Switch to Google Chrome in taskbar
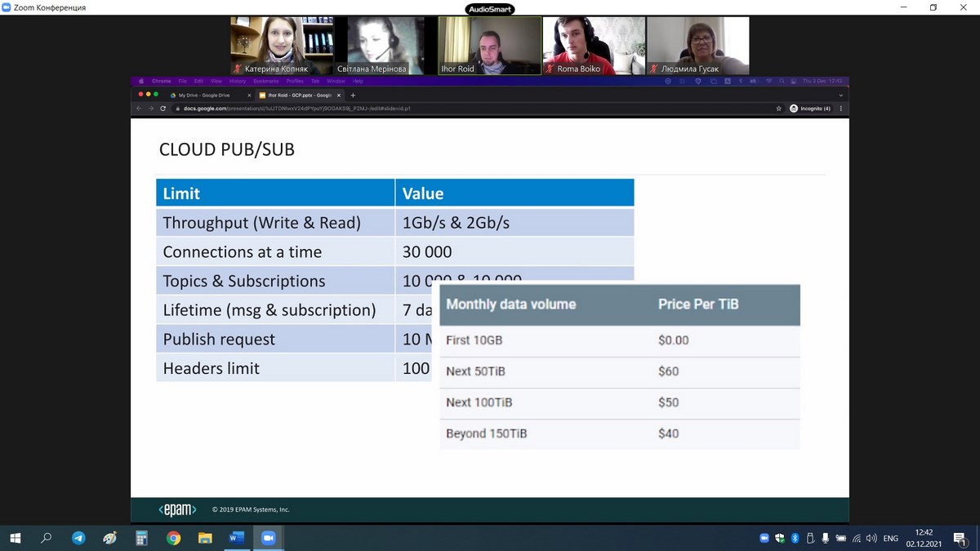The width and height of the screenshot is (980, 551). 173,538
